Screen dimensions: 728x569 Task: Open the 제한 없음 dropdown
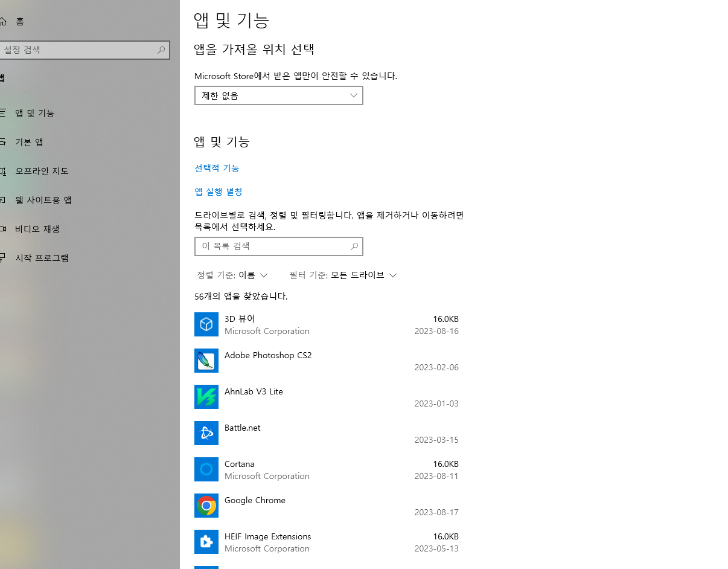279,95
